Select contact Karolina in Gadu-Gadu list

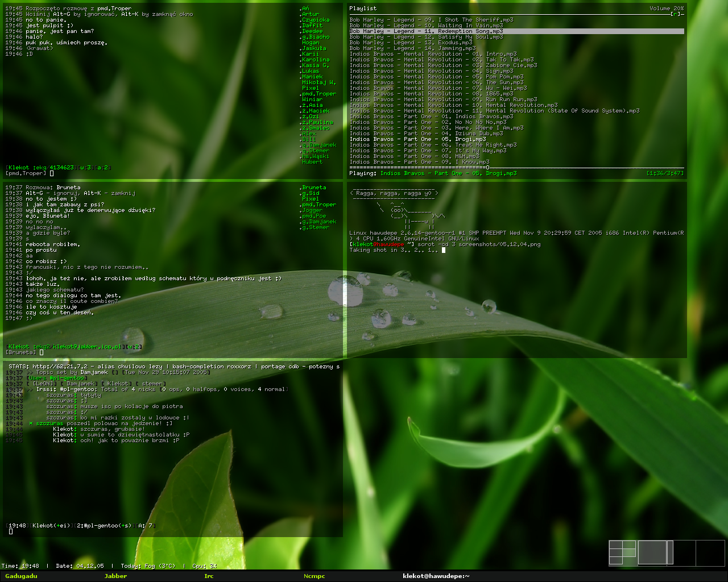point(316,60)
